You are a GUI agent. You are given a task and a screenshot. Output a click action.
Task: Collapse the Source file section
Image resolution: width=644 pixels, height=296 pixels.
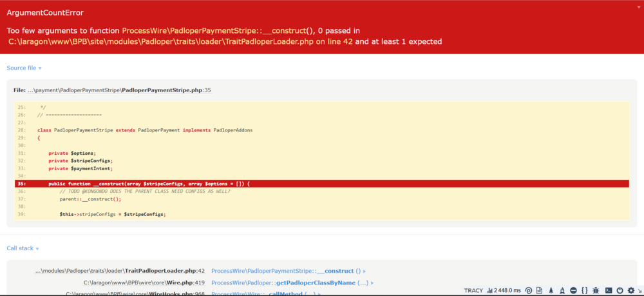pos(24,68)
